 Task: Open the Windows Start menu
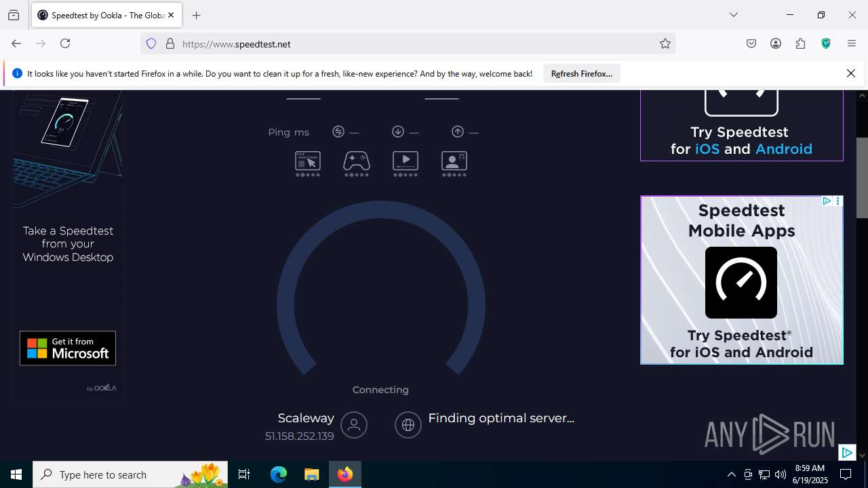[x=16, y=474]
